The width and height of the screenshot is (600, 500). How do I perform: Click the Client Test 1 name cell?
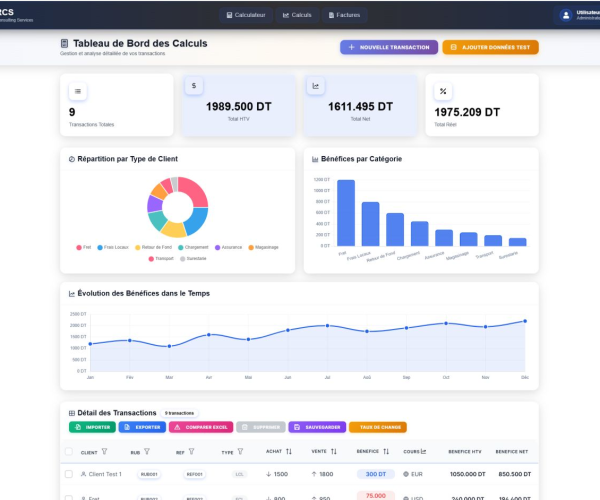(x=105, y=474)
